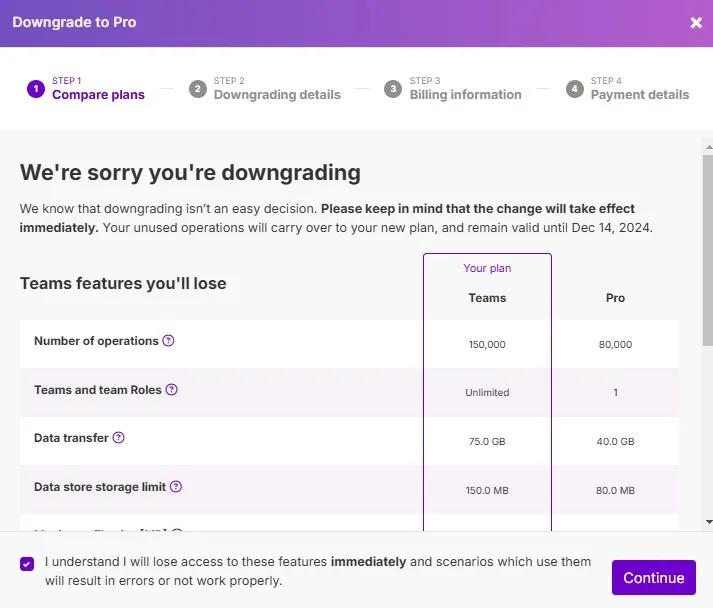Click the 'Your plan' label
The width and height of the screenshot is (713, 608).
coord(487,268)
